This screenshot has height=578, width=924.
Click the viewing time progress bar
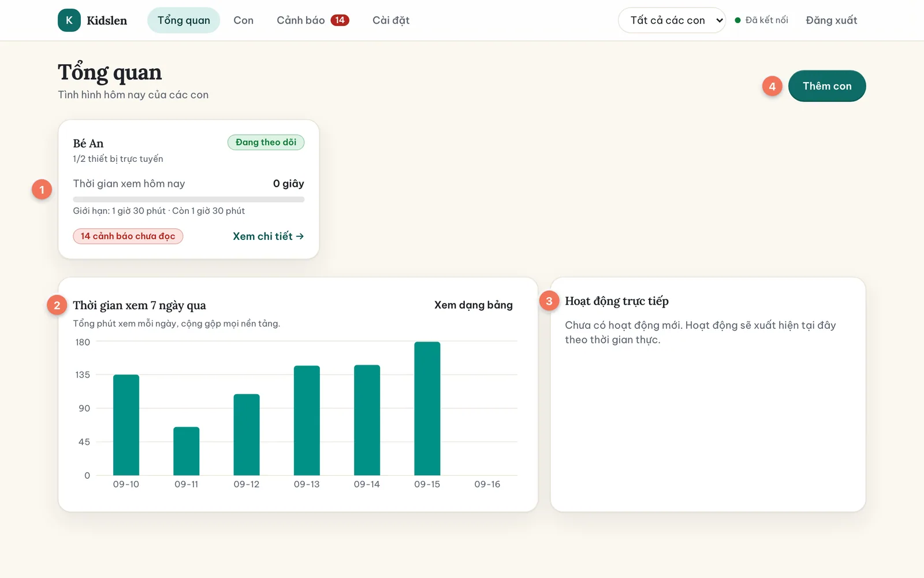click(188, 199)
